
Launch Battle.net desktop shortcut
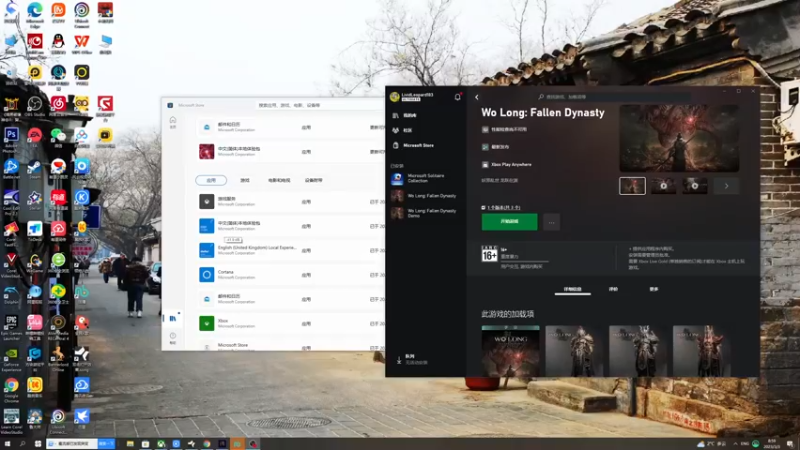tap(11, 168)
